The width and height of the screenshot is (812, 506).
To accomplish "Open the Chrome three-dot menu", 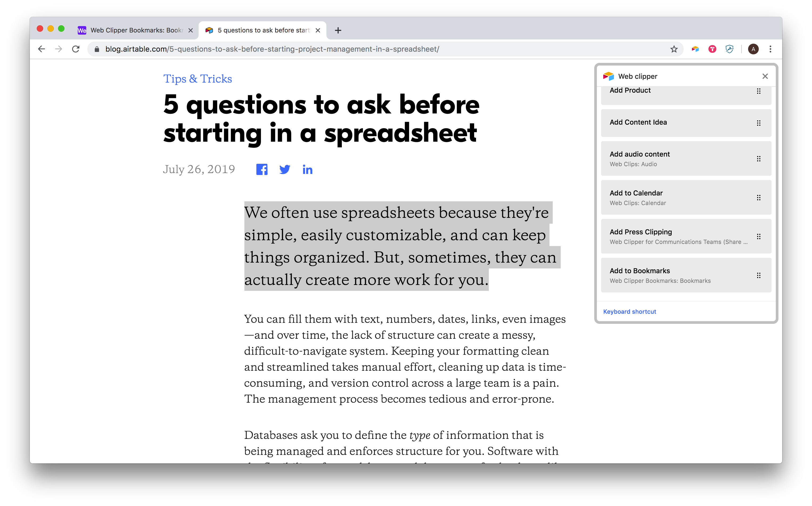I will click(770, 49).
